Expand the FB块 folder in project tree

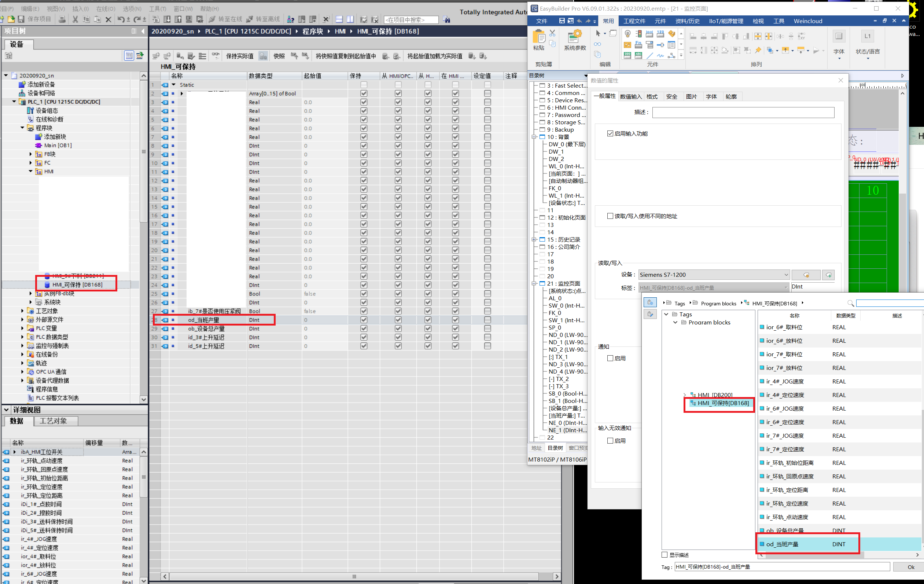point(31,154)
